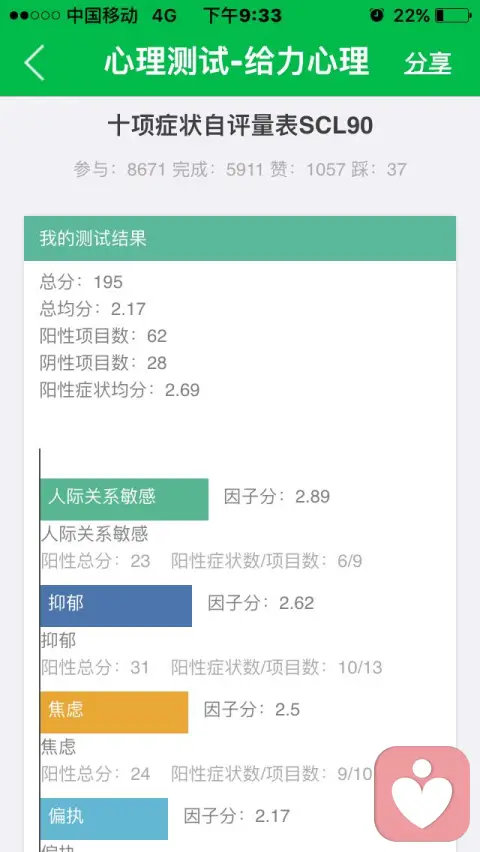This screenshot has height=852, width=480.
Task: Tap the battery icon in status bar
Action: (x=452, y=16)
